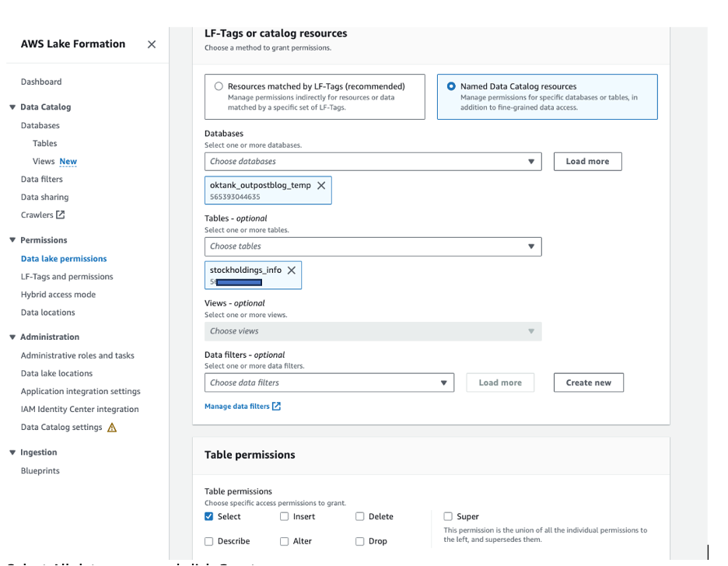Image resolution: width=728 pixels, height=566 pixels.
Task: Select Resources matched by LF-Tags radio
Action: (219, 86)
